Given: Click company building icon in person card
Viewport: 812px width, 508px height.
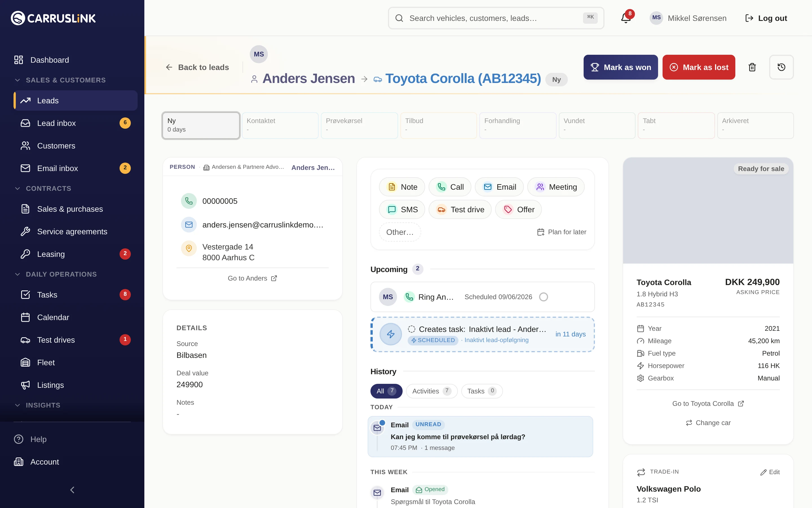Looking at the screenshot, I should point(206,167).
